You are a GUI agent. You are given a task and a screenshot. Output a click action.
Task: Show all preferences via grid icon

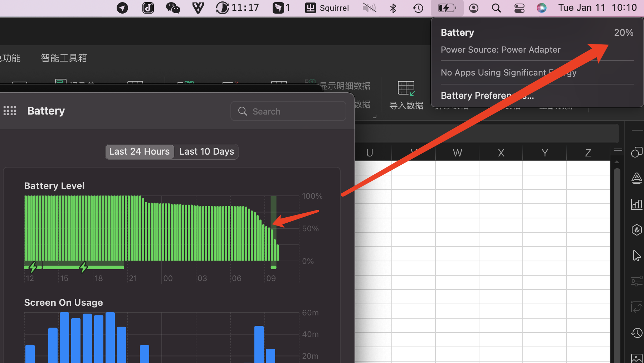pyautogui.click(x=10, y=111)
